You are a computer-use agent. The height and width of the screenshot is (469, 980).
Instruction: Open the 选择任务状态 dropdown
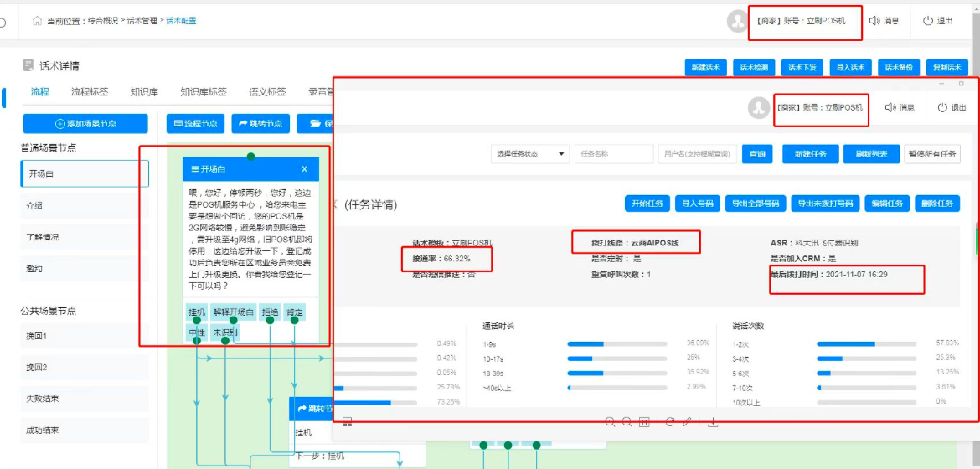[529, 154]
